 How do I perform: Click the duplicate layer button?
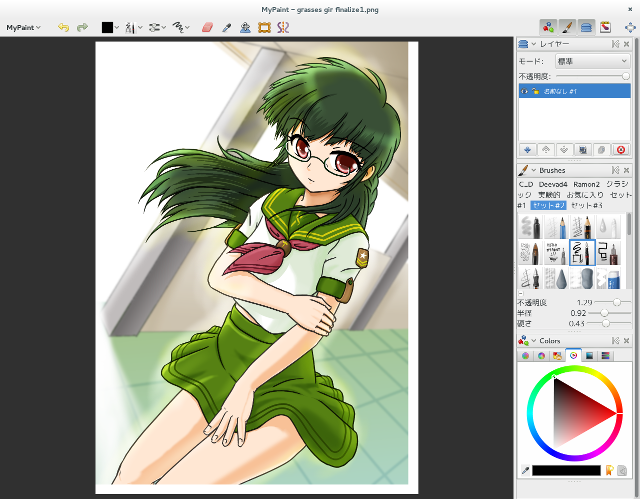click(583, 150)
